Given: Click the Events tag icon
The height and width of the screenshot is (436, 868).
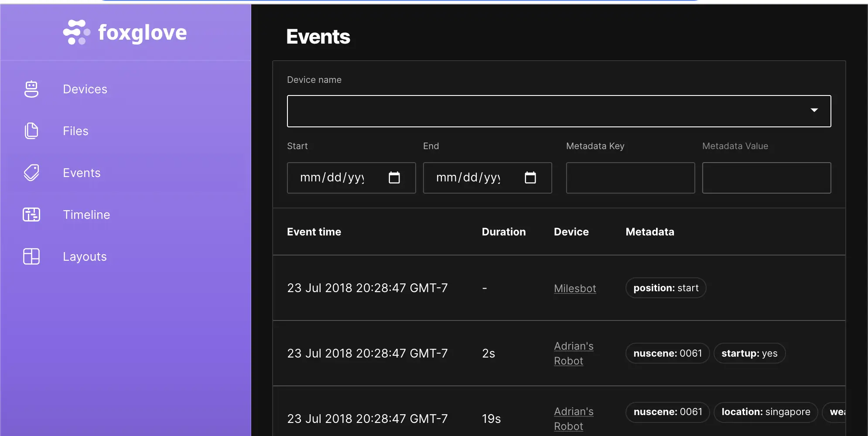Looking at the screenshot, I should pyautogui.click(x=31, y=173).
